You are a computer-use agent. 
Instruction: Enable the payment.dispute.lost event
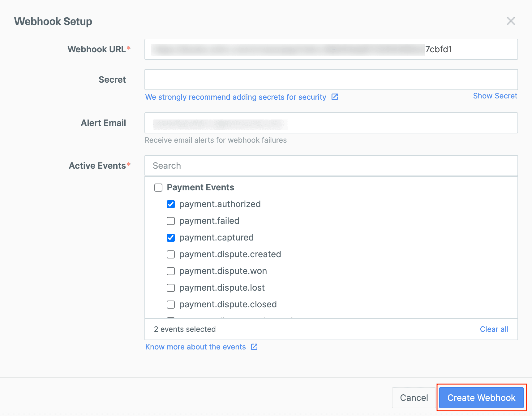click(171, 288)
